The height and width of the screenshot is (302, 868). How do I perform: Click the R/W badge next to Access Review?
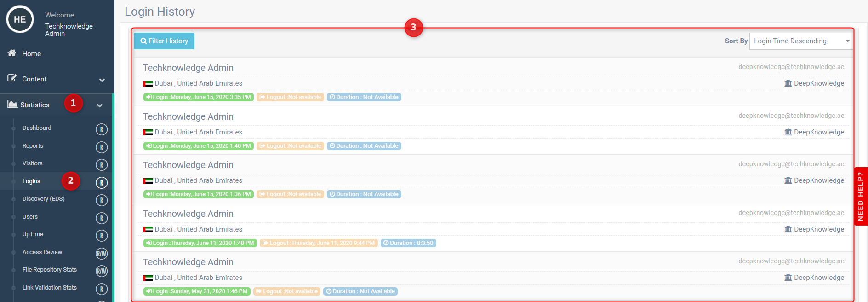point(102,254)
